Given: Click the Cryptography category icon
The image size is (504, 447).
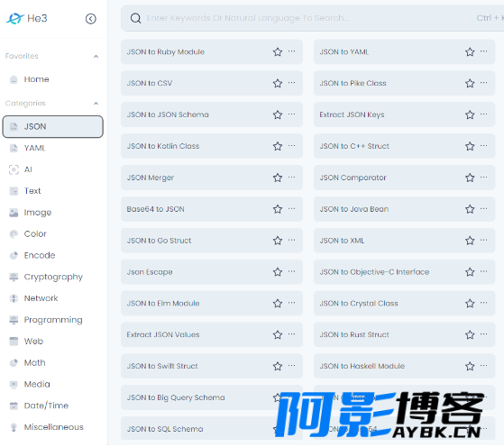Looking at the screenshot, I should 14,277.
